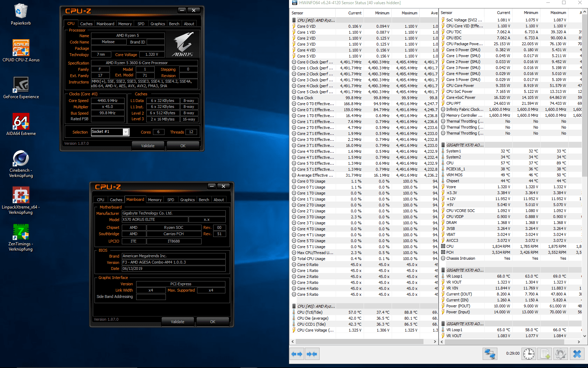588x368 pixels.
Task: Open HWiNFO remote network computers icon
Action: 490,354
